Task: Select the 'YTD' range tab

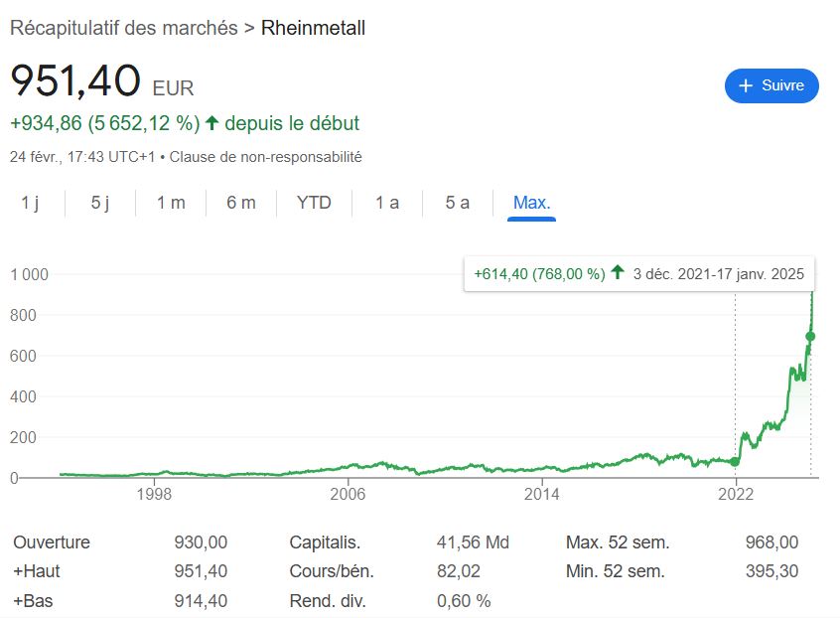Action: tap(314, 203)
